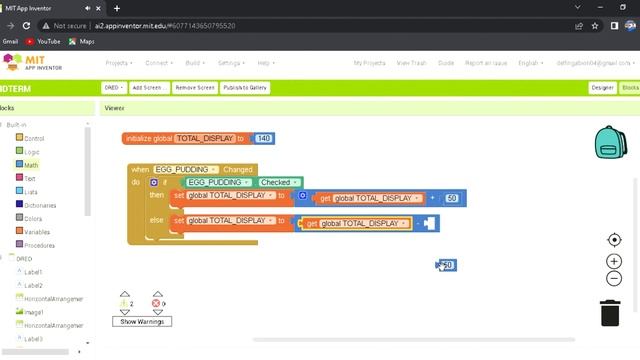Go to previous error with up arrow
The height and width of the screenshot is (360, 640).
click(158, 294)
